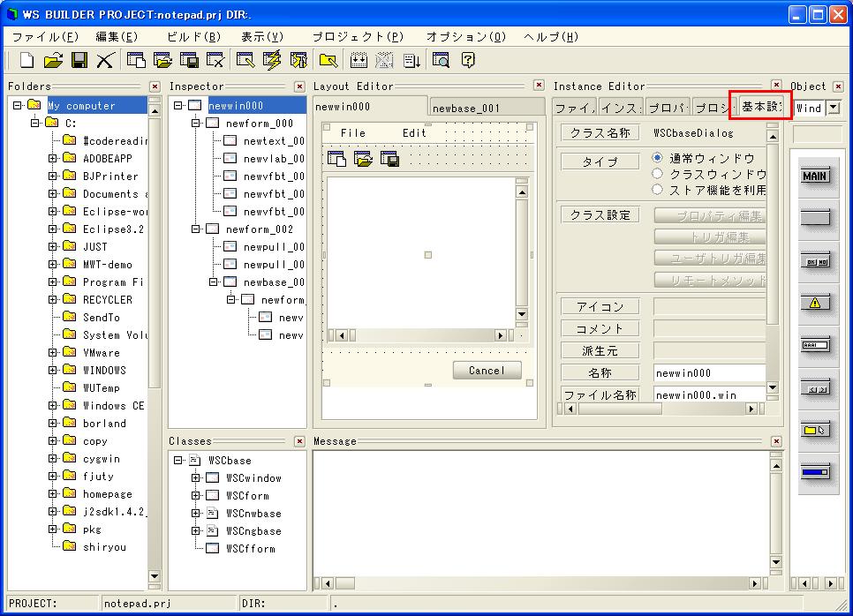Click the 派生元 button
This screenshot has width=853, height=616.
[x=600, y=350]
